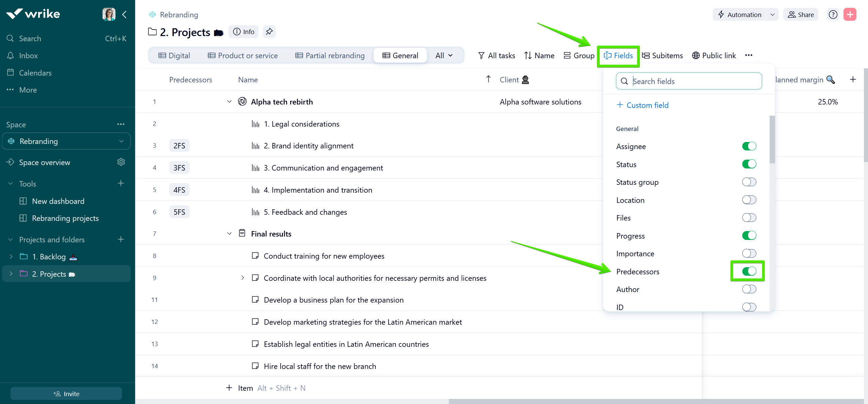Click the pin icon next to Info
Screen dimensions: 868x404
tap(269, 32)
